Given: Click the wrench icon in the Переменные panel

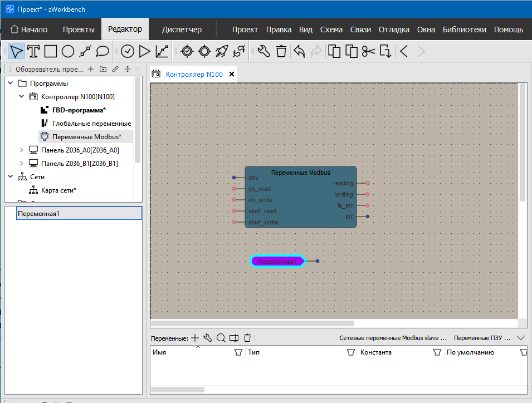Looking at the screenshot, I should (208, 337).
